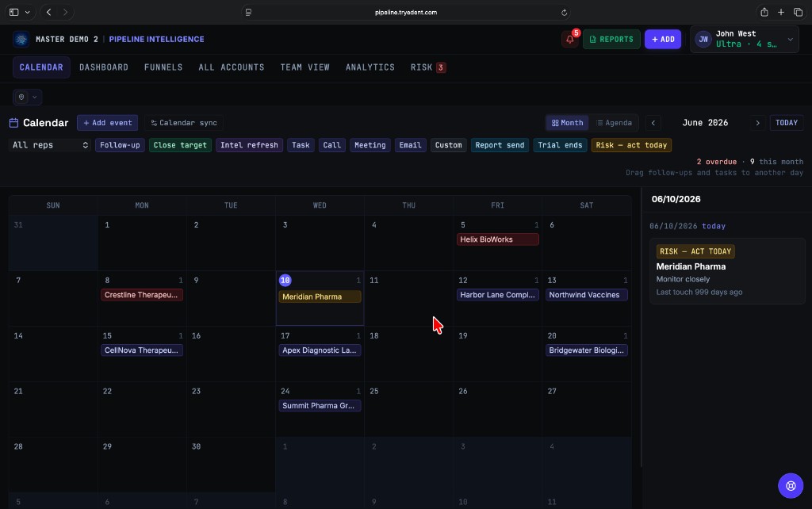Open the floating help support icon
812x509 pixels.
coord(791,486)
